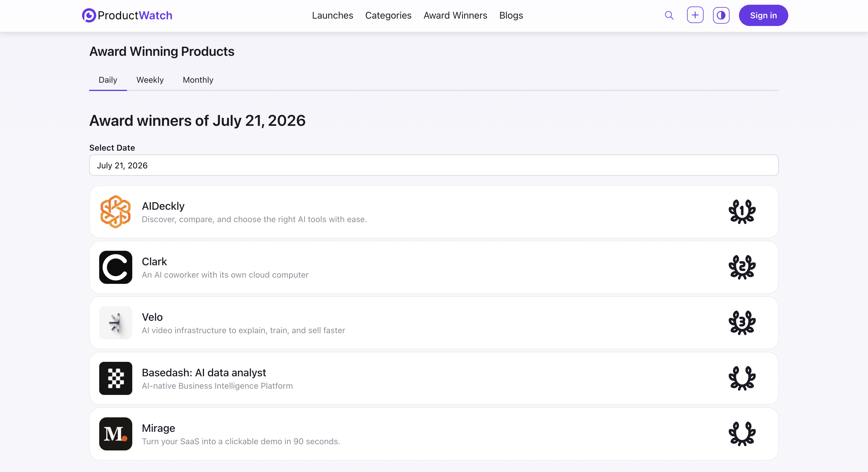
Task: Click the Basedash empty laurel badge
Action: coord(742,378)
